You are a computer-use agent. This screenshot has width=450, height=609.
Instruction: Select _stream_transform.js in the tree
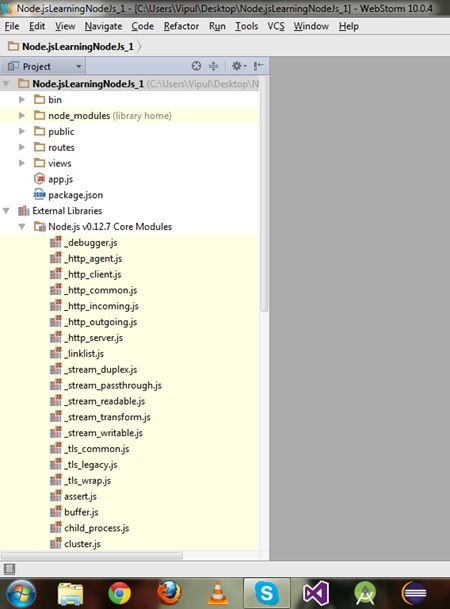[x=107, y=417]
